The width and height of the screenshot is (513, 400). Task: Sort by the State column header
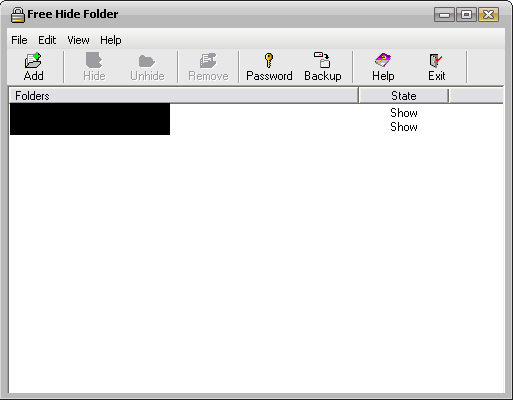pyautogui.click(x=404, y=96)
